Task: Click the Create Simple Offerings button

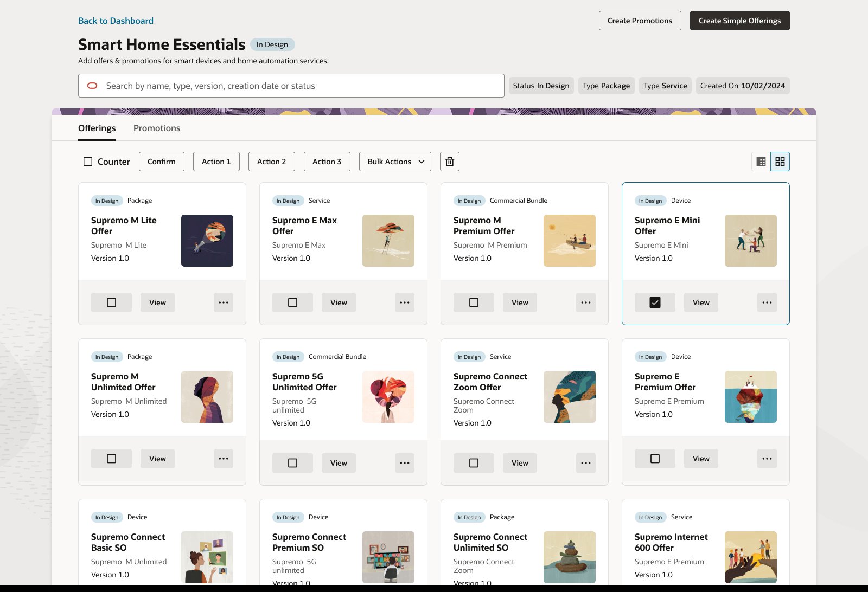Action: coord(740,21)
